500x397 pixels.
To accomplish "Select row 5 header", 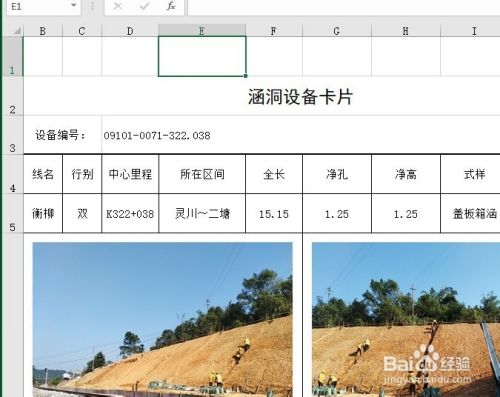I will coord(12,213).
